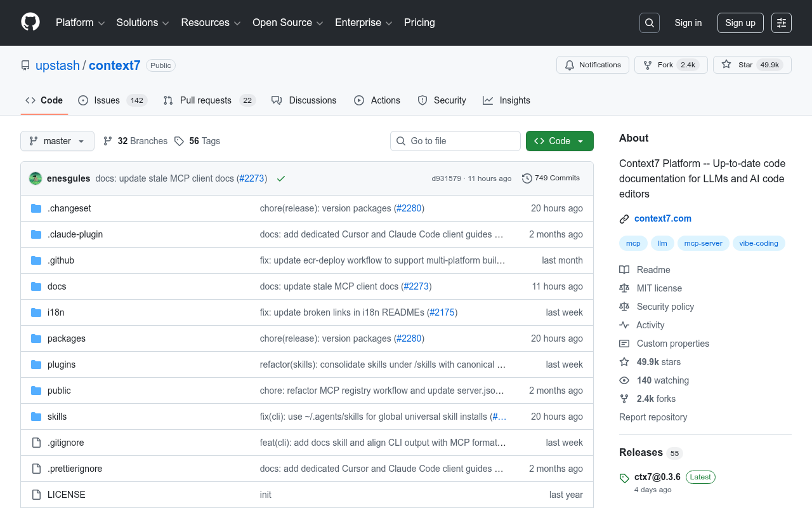
Task: Click the Readme book icon in About
Action: click(624, 269)
